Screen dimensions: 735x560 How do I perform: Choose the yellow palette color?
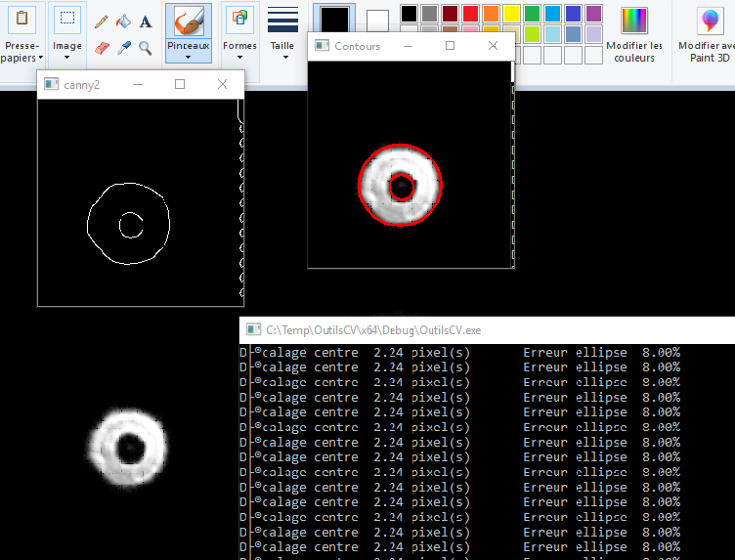[x=511, y=14]
